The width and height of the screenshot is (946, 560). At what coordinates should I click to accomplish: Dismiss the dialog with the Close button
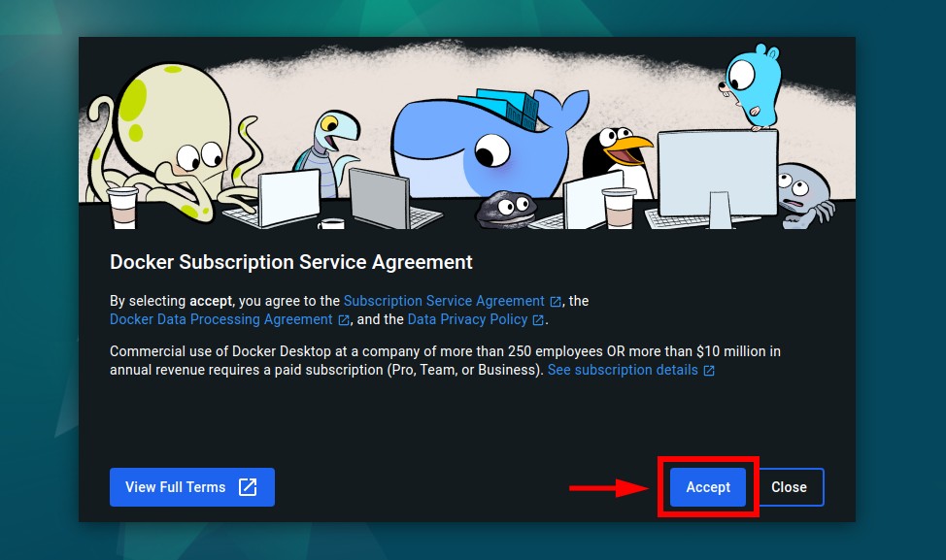click(x=789, y=487)
